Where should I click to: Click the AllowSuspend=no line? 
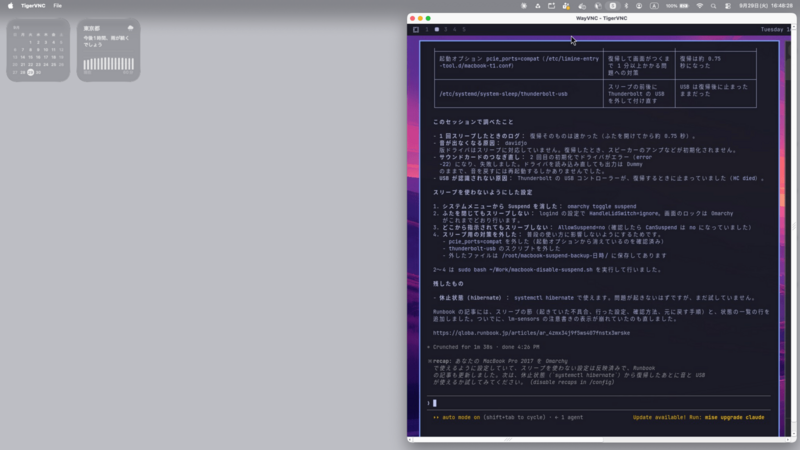click(592, 227)
